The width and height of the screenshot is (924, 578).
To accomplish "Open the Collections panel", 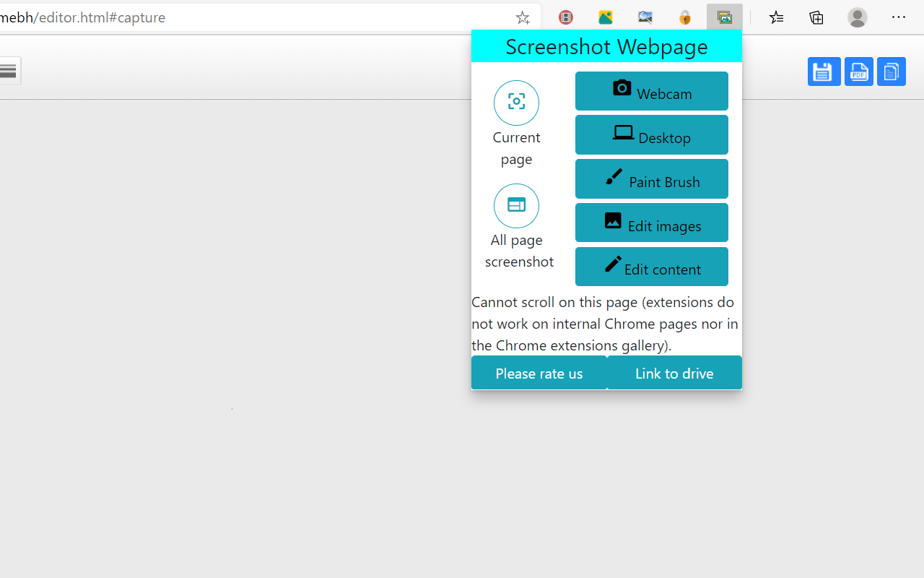I will 816,17.
